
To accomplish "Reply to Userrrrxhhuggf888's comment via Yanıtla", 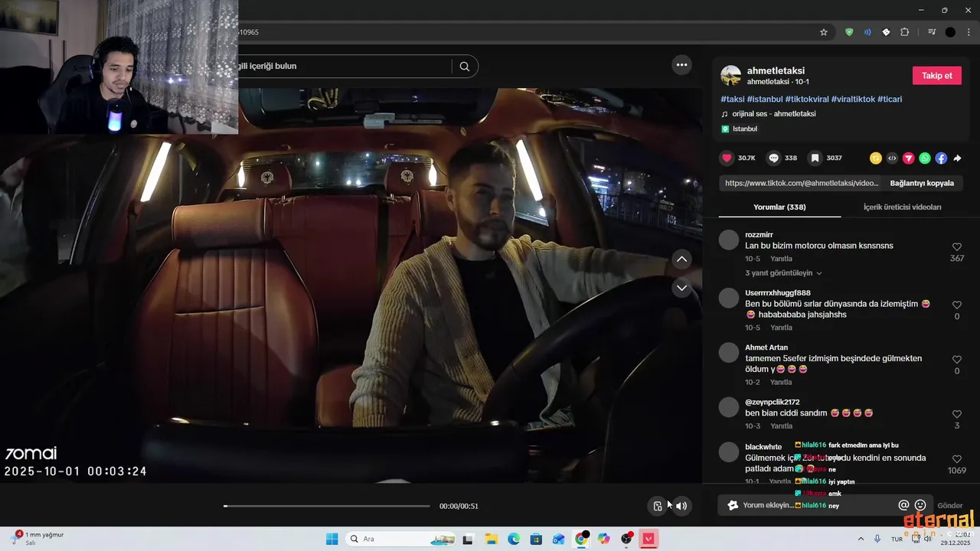I will [781, 328].
